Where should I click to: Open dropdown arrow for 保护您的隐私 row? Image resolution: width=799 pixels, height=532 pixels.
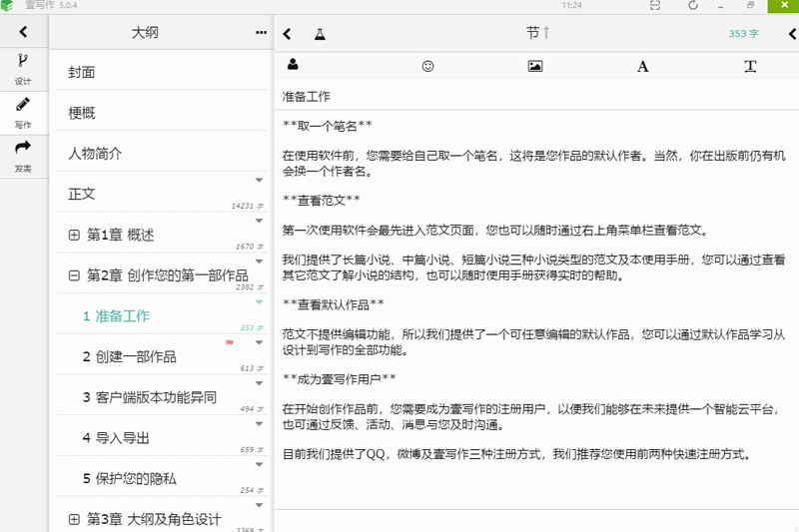(x=259, y=465)
